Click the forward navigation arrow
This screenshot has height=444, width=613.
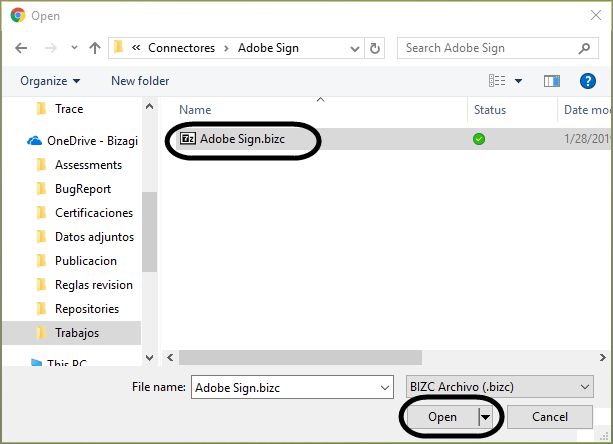(51, 48)
